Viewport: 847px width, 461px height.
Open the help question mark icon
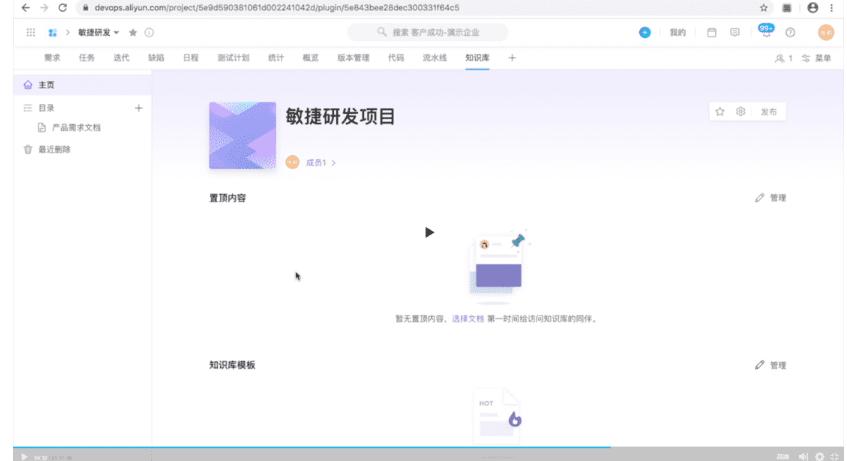coord(790,32)
